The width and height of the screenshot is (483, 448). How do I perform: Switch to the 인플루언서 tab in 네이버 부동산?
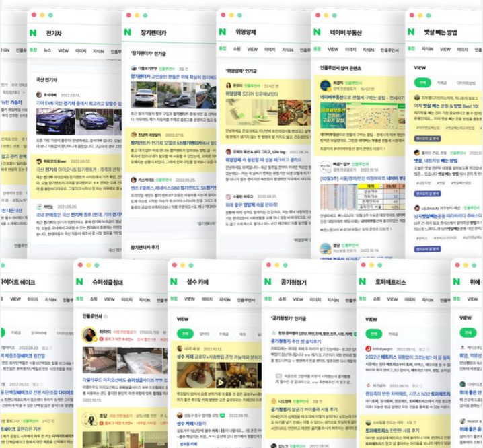coord(389,50)
